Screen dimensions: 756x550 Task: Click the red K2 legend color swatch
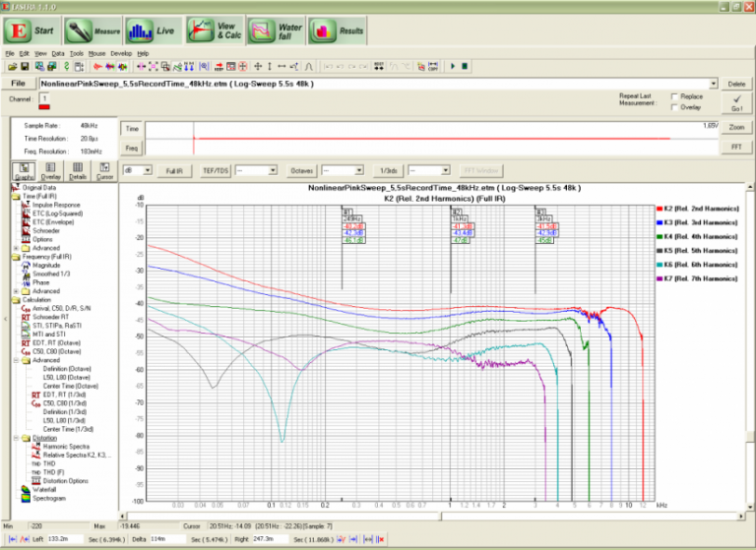point(659,210)
